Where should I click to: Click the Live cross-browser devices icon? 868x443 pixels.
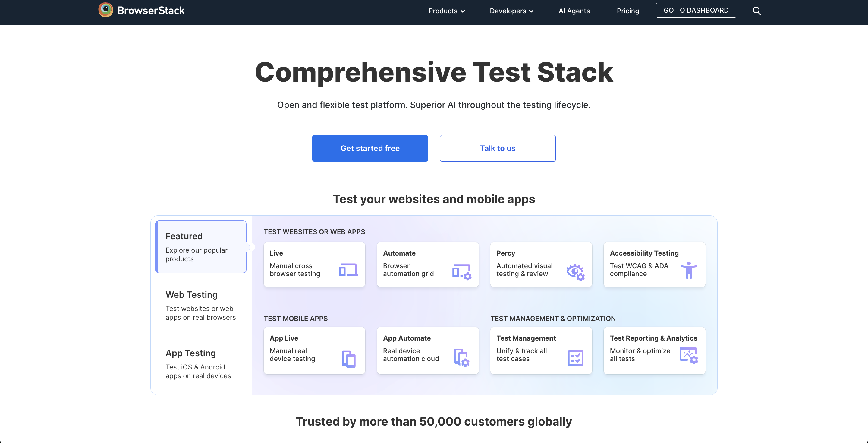coord(348,270)
